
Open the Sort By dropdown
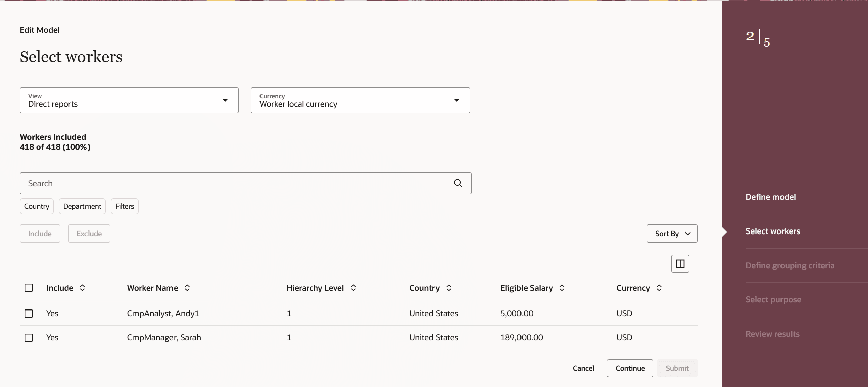tap(672, 234)
